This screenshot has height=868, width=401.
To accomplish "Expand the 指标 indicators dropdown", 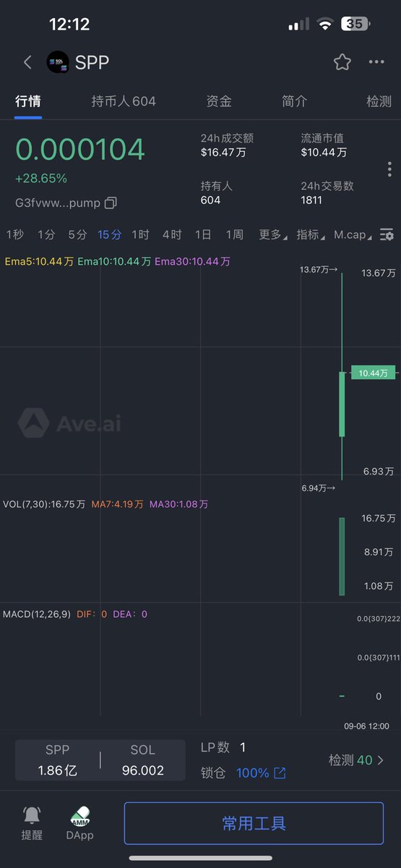I will point(311,234).
